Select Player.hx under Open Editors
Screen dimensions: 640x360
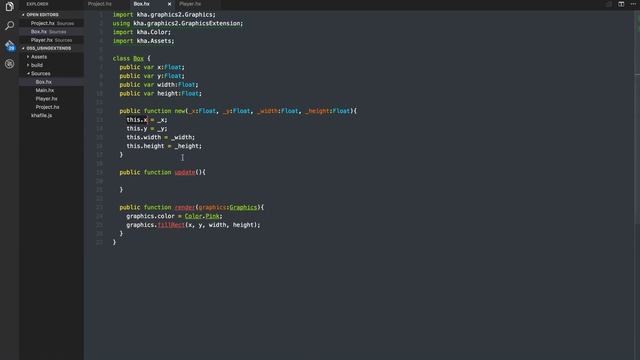pos(51,40)
